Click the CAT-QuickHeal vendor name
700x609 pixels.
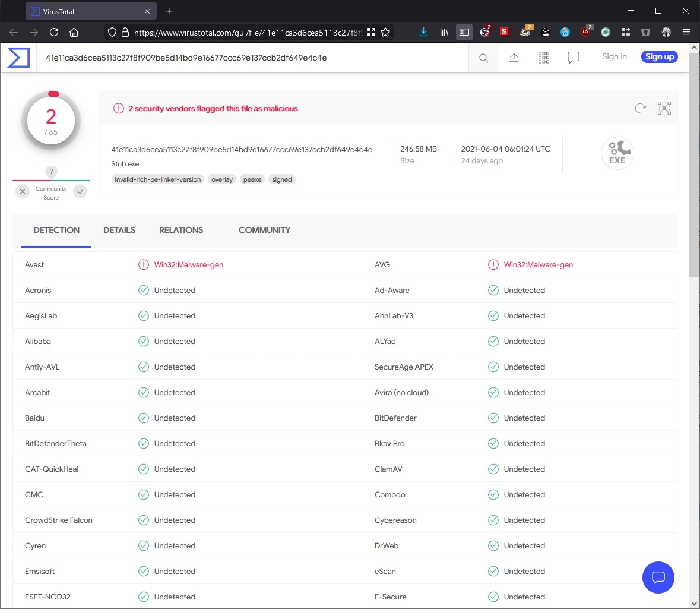(x=52, y=469)
